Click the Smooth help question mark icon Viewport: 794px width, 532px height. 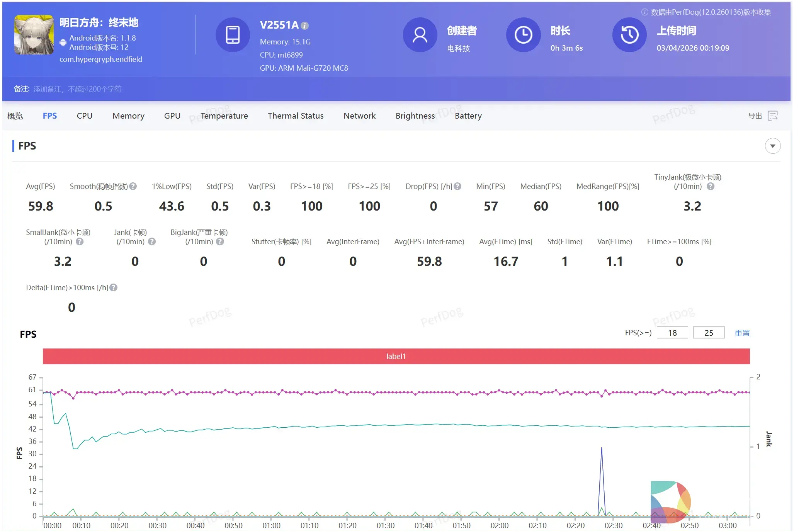133,186
